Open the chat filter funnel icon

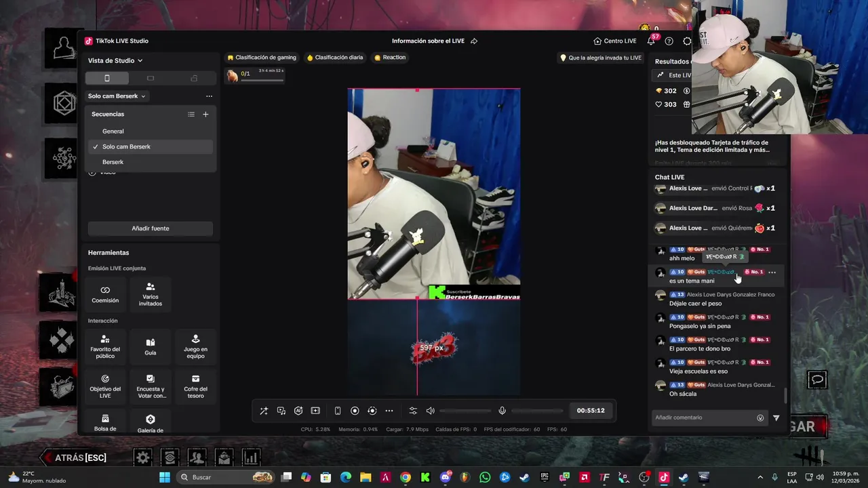pos(776,418)
